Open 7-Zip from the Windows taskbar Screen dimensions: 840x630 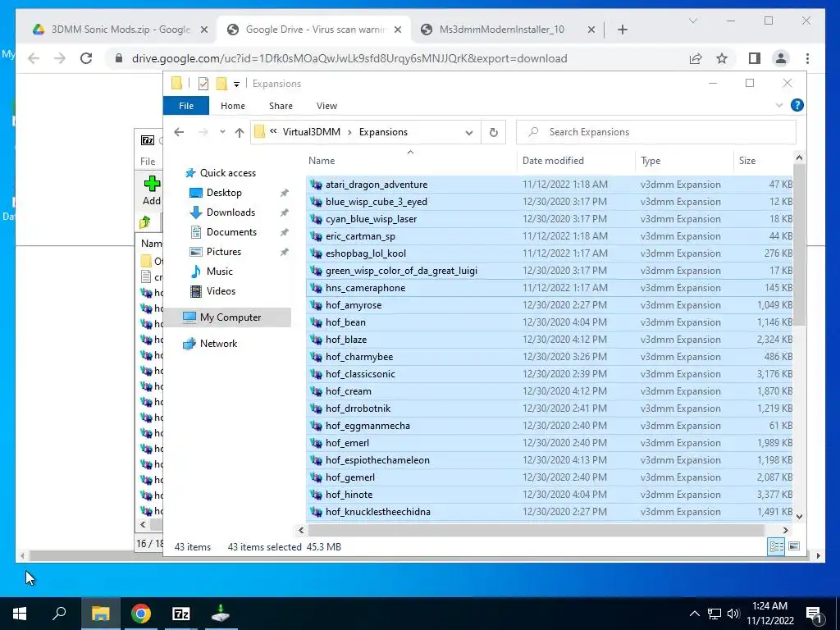point(181,614)
